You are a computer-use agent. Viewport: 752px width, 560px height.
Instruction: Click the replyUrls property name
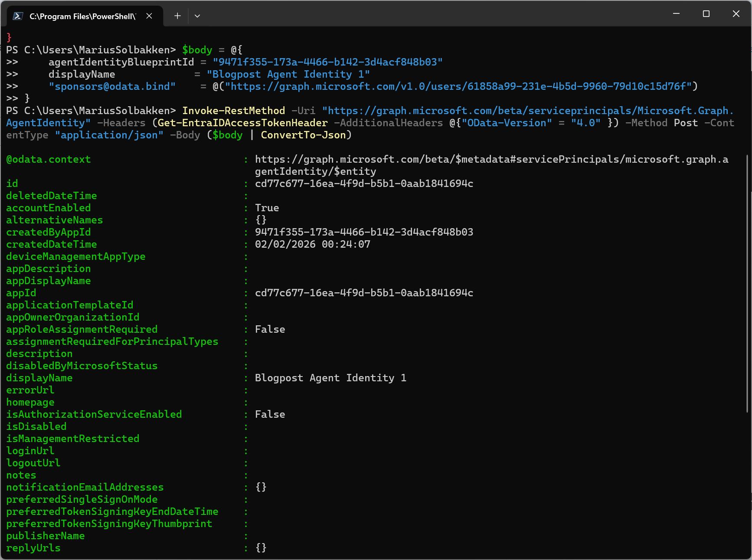[x=33, y=548]
